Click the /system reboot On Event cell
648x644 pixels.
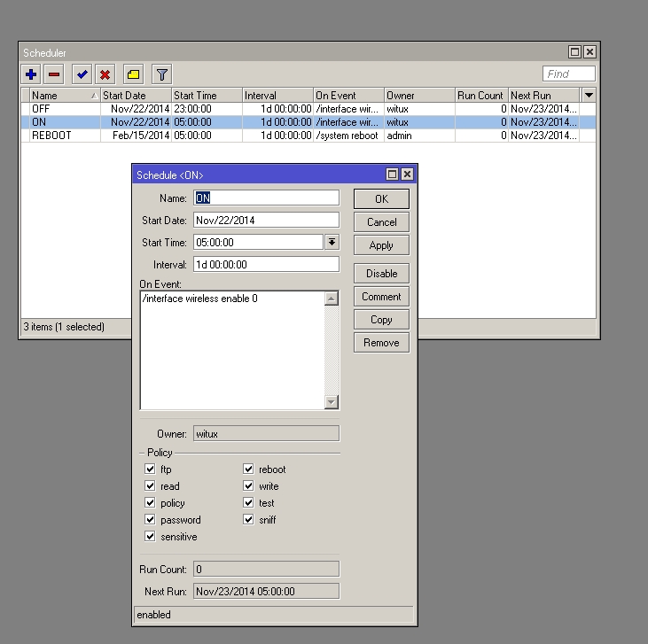pyautogui.click(x=347, y=136)
